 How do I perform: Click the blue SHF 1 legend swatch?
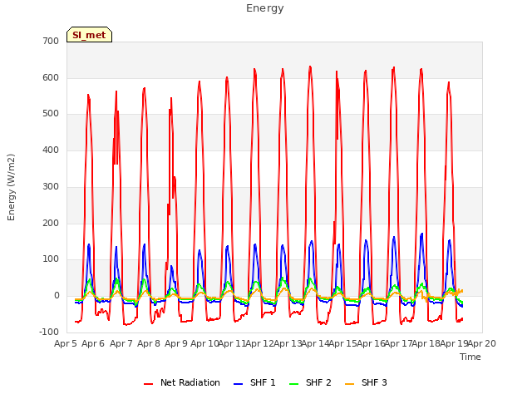(239, 384)
